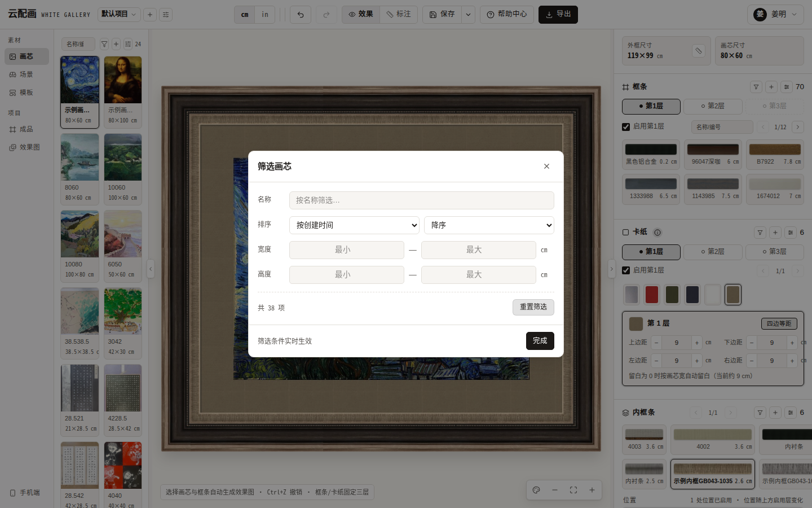Open 帮助中心
This screenshot has width=812, height=508.
coord(507,15)
